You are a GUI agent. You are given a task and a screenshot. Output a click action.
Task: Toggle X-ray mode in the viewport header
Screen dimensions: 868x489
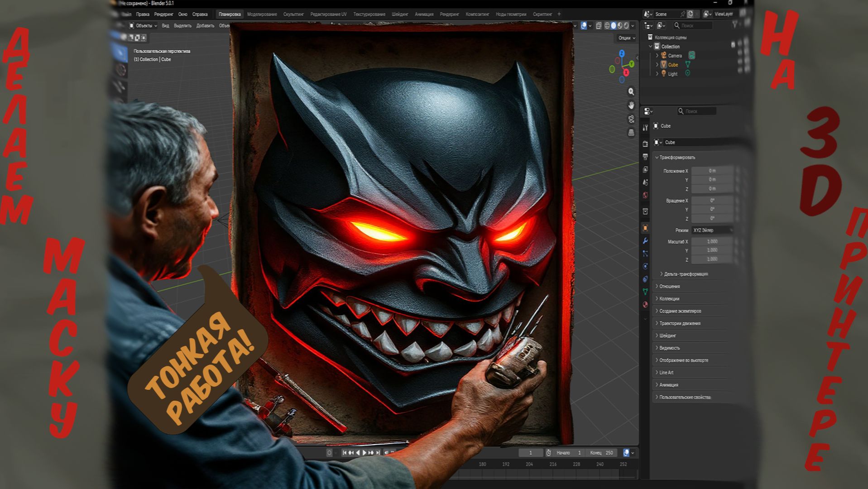pyautogui.click(x=599, y=26)
